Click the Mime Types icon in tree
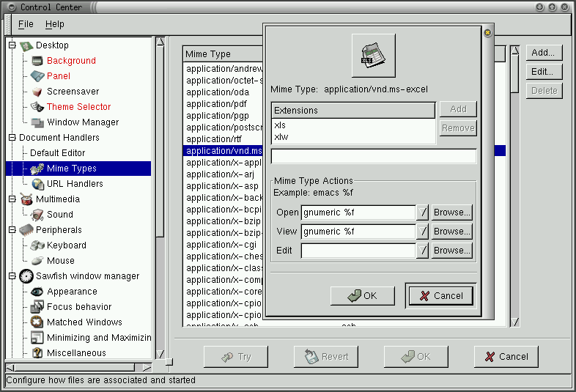The image size is (576, 392). pyautogui.click(x=37, y=169)
